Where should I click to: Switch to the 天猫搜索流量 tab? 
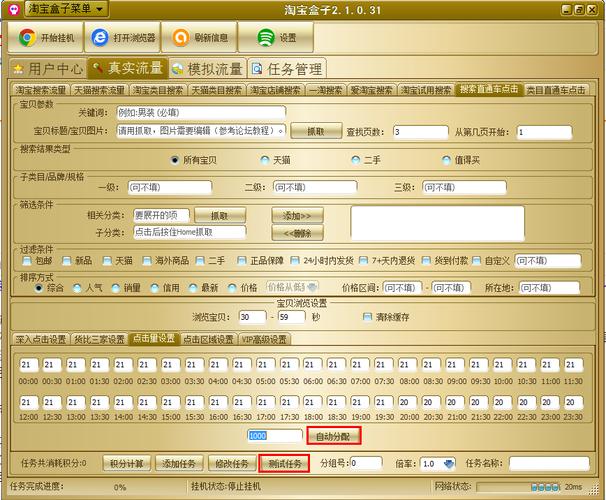[x=99, y=90]
